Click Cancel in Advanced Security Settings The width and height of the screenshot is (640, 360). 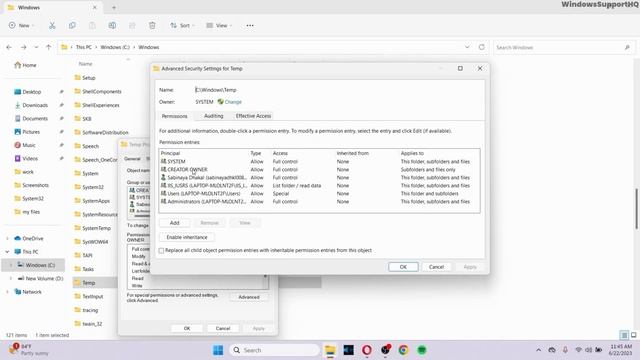tap(436, 267)
